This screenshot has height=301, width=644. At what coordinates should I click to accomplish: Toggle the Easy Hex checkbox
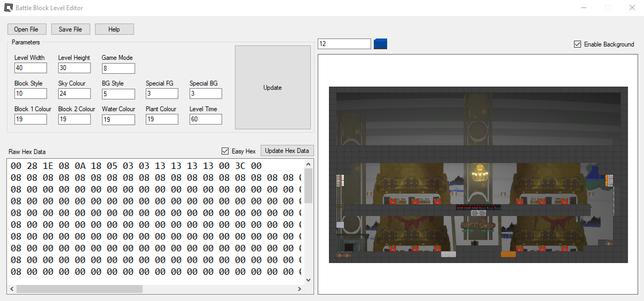tap(225, 151)
